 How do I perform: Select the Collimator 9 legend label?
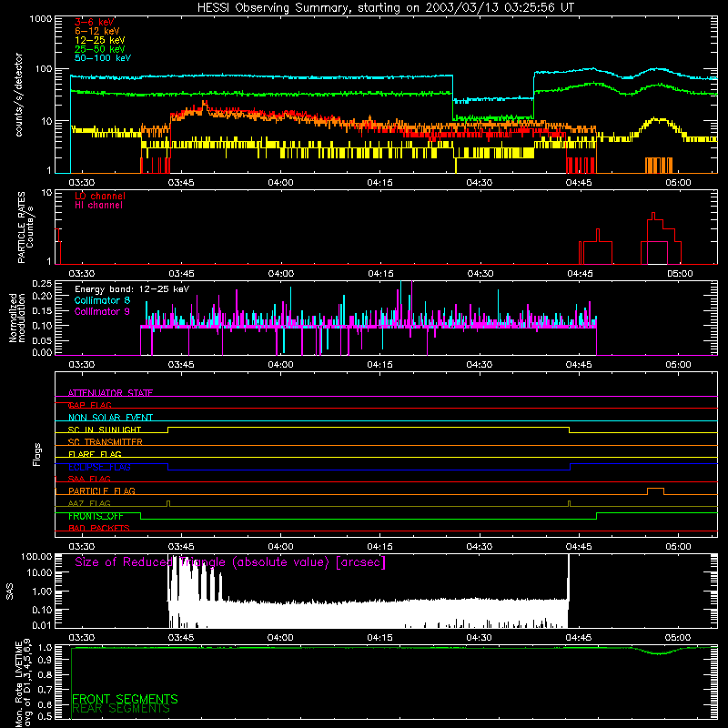coord(102,311)
